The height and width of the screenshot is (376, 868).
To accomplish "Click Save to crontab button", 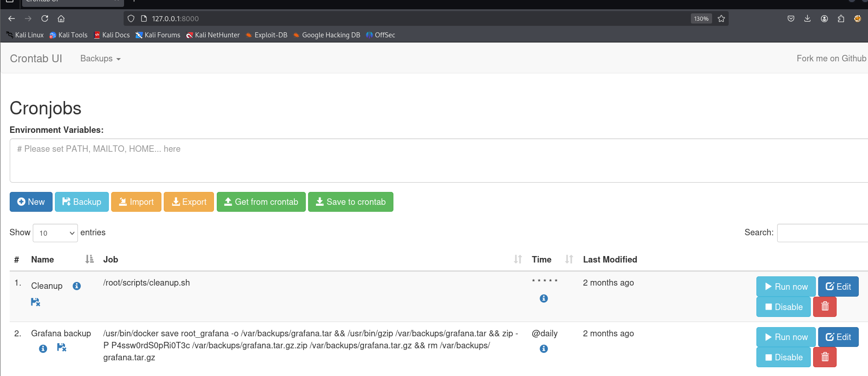I will [351, 202].
